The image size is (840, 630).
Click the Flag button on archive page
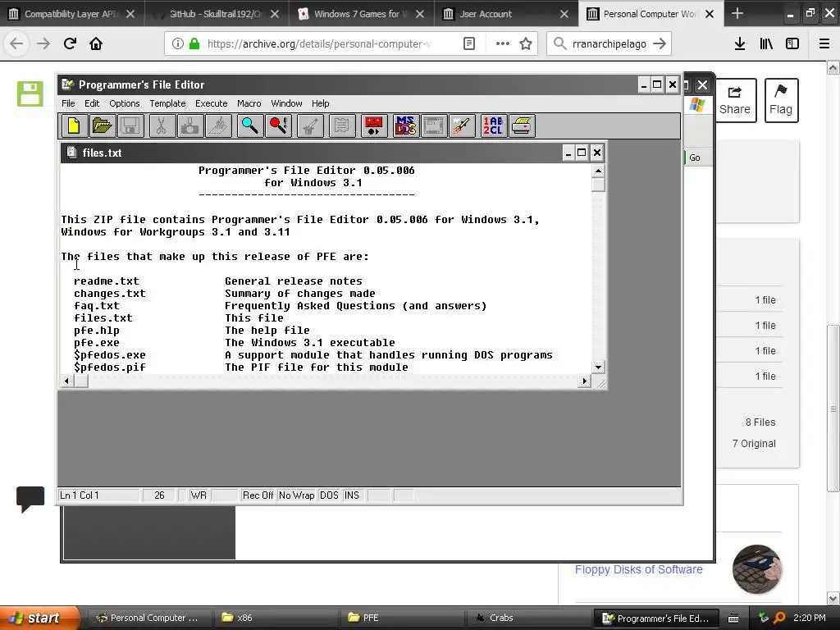coord(781,100)
